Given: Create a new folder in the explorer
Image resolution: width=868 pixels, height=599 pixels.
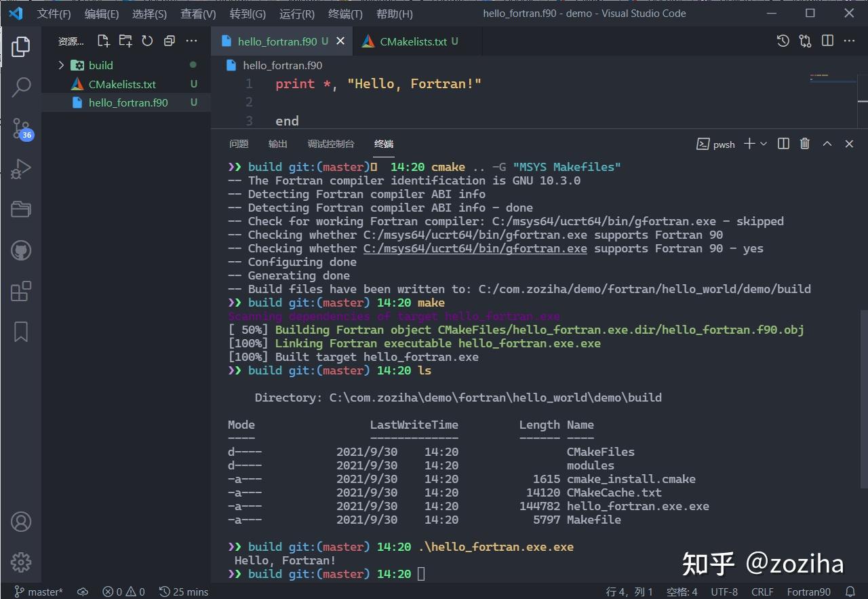Looking at the screenshot, I should click(125, 41).
